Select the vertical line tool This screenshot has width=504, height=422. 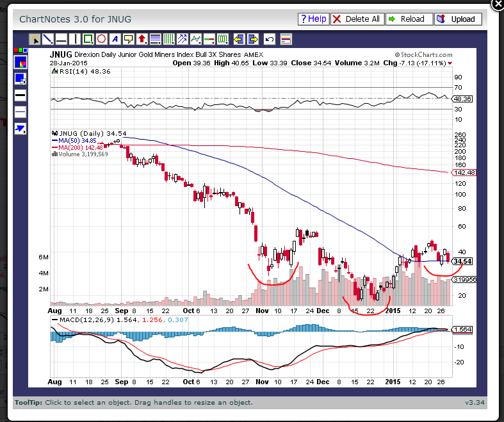[74, 39]
